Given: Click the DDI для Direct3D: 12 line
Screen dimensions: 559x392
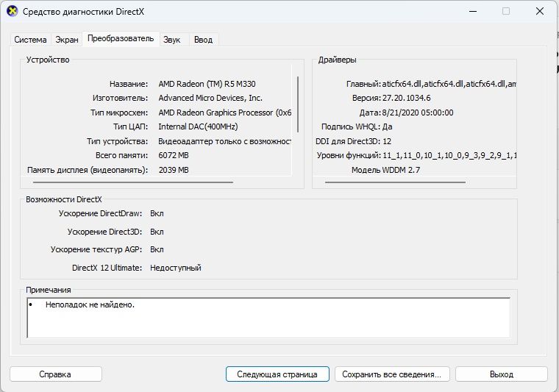Looking at the screenshot, I should pyautogui.click(x=353, y=141).
